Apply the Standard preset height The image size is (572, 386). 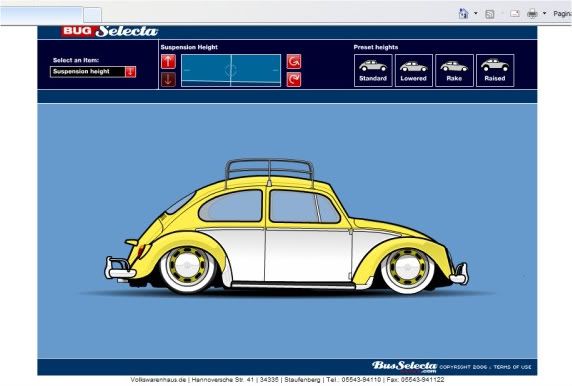pyautogui.click(x=373, y=70)
